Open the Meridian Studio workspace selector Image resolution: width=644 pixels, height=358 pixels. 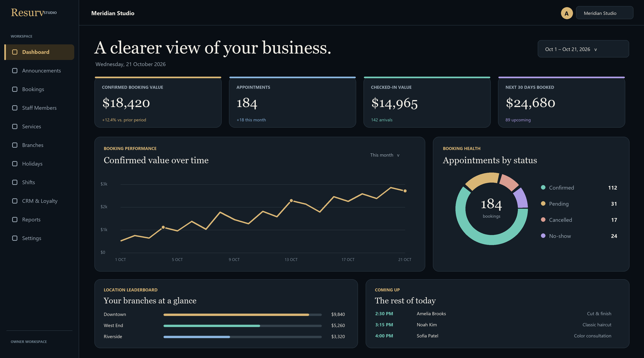coord(605,13)
